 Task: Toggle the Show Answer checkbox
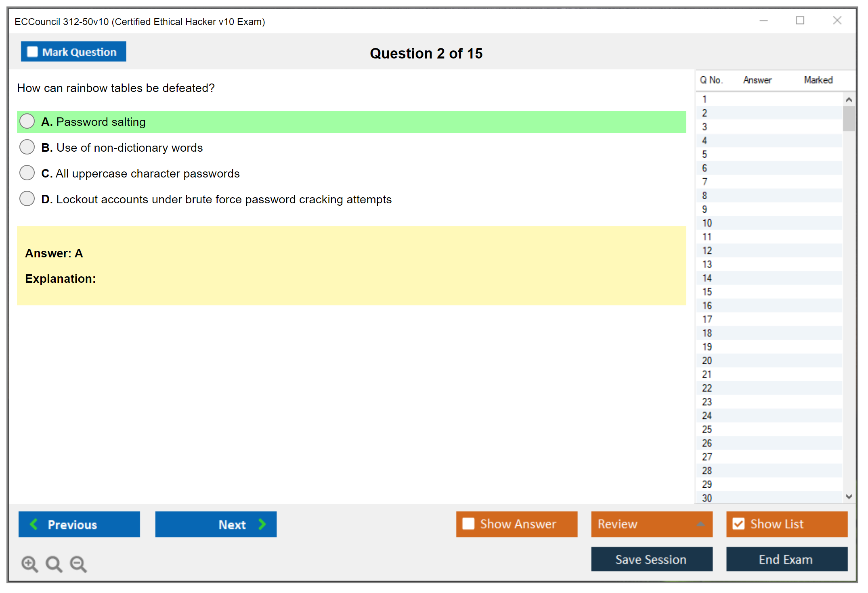(468, 524)
